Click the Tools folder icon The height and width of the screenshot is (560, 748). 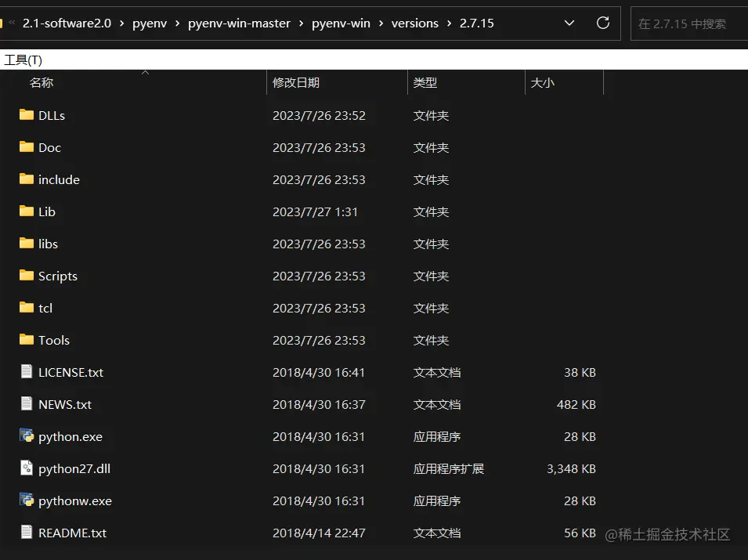click(26, 339)
